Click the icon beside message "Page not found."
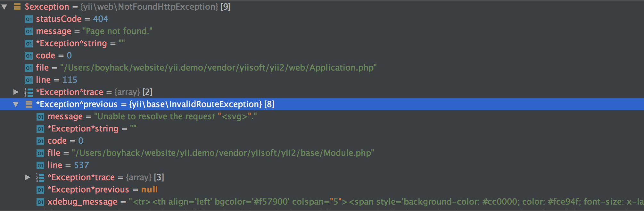The height and width of the screenshot is (211, 644). point(29,31)
